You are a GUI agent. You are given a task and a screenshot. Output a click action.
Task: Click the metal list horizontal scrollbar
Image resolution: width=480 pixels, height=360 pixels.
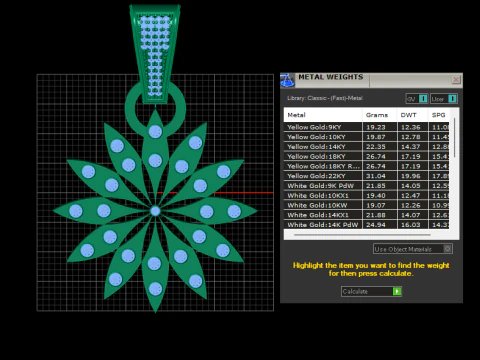[362, 235]
